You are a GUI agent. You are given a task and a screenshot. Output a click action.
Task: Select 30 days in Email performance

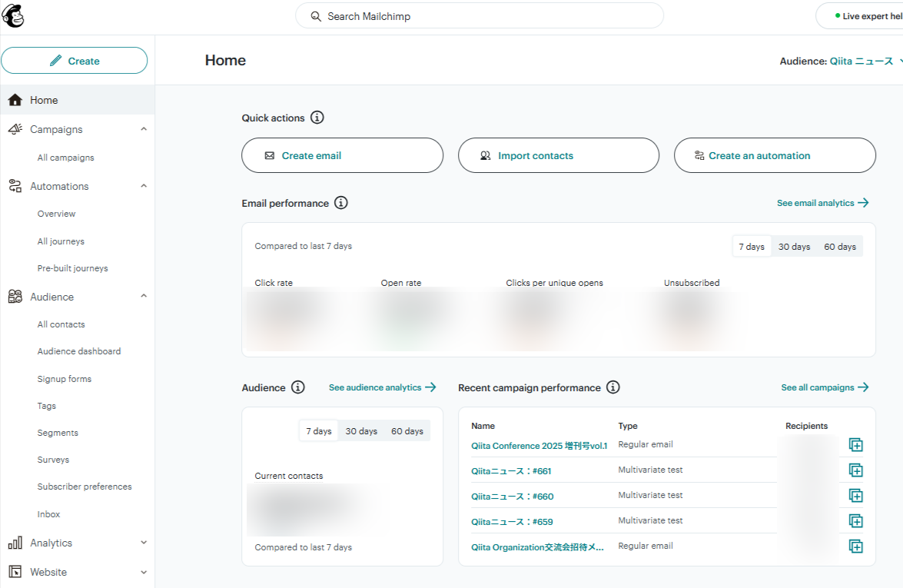click(x=794, y=247)
